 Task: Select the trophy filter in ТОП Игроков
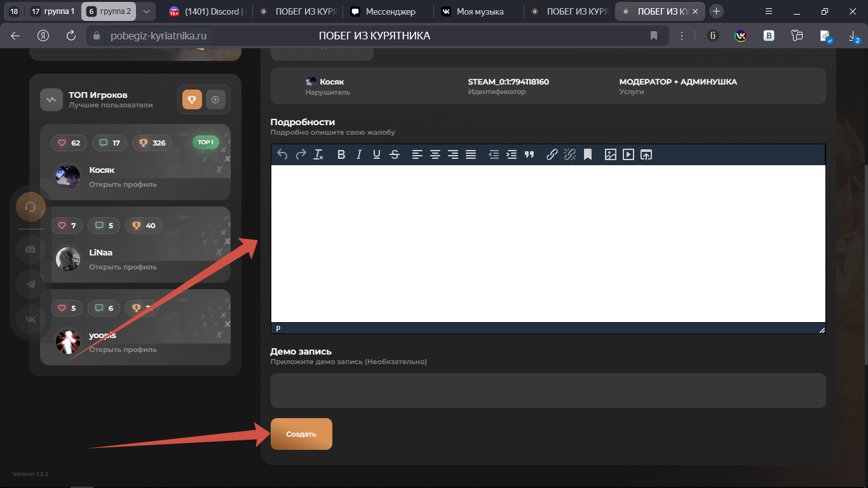coord(193,99)
